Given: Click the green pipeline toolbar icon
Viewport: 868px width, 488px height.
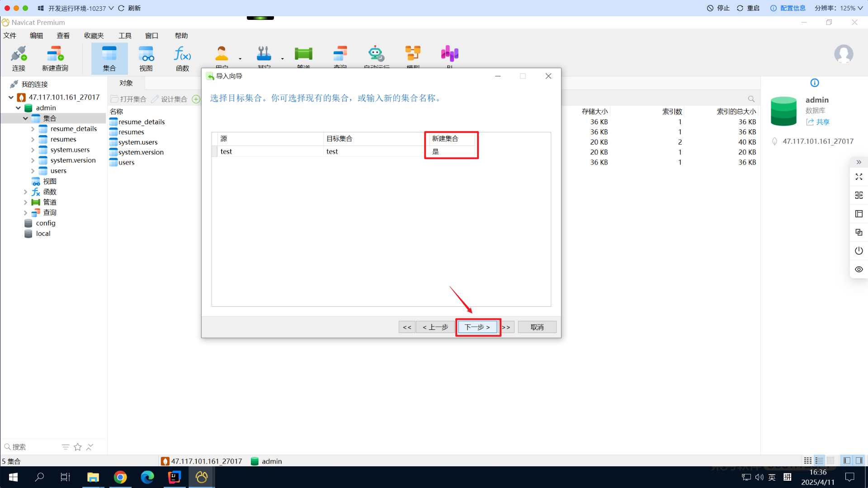Looking at the screenshot, I should (303, 54).
